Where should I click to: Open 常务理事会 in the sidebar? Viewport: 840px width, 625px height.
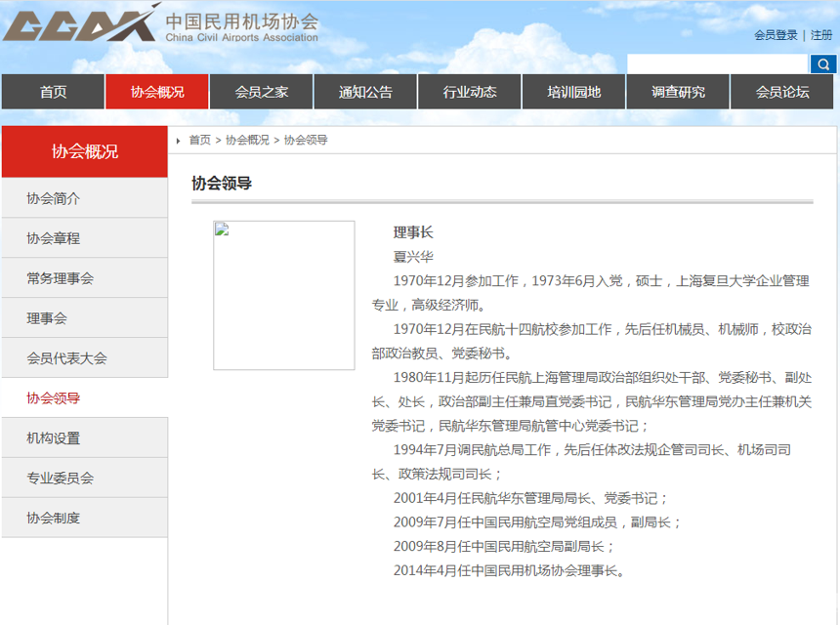pos(85,278)
